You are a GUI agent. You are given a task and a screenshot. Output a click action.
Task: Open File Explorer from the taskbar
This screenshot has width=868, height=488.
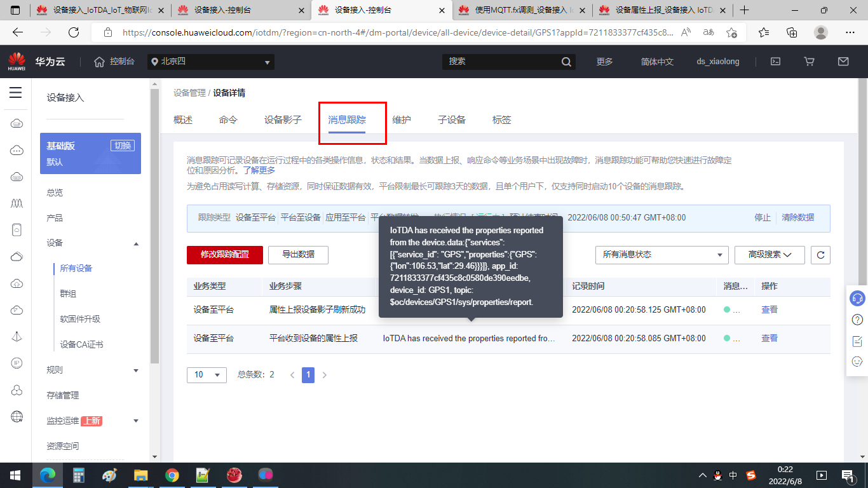140,475
